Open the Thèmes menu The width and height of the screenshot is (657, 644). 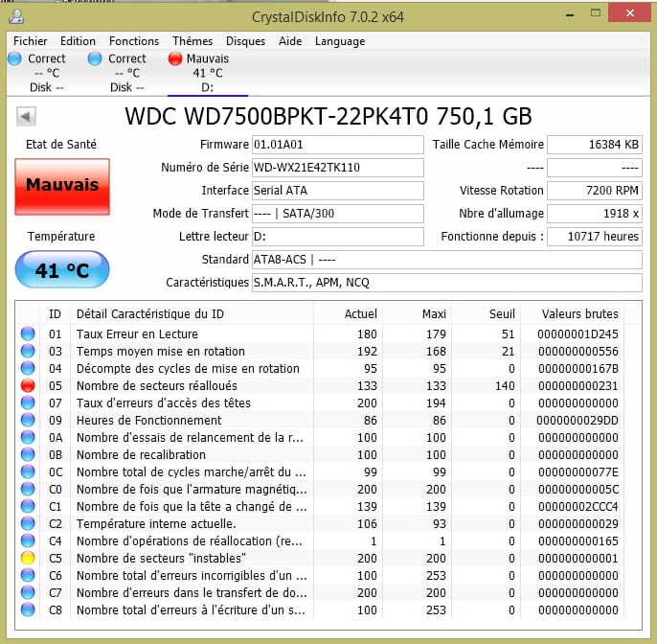[x=193, y=41]
